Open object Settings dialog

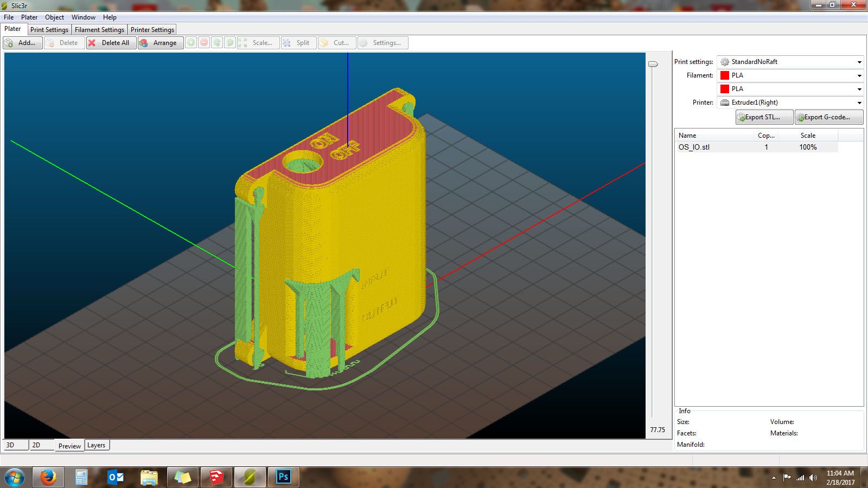[x=382, y=42]
